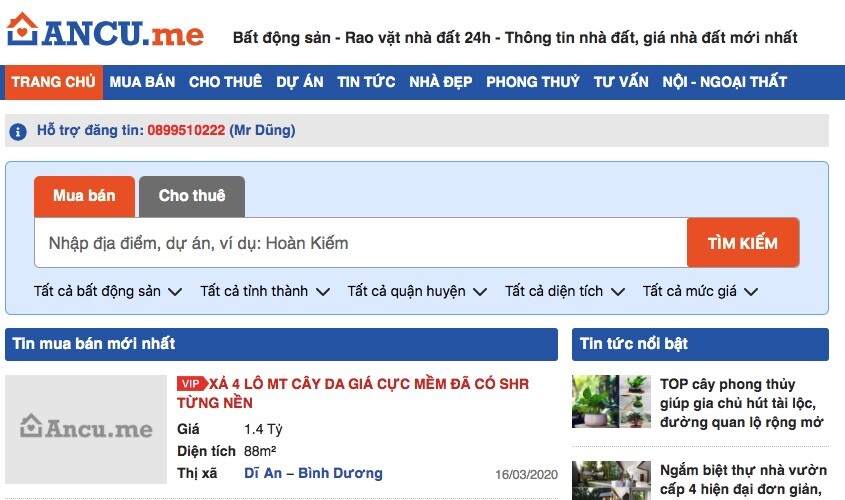
Task: Expand Tất cả bất động sản dropdown
Action: coord(108,292)
